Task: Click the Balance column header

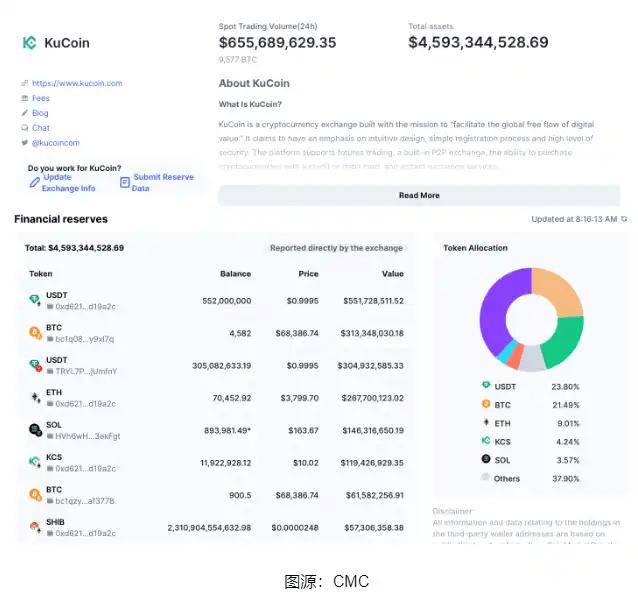Action: (x=236, y=274)
